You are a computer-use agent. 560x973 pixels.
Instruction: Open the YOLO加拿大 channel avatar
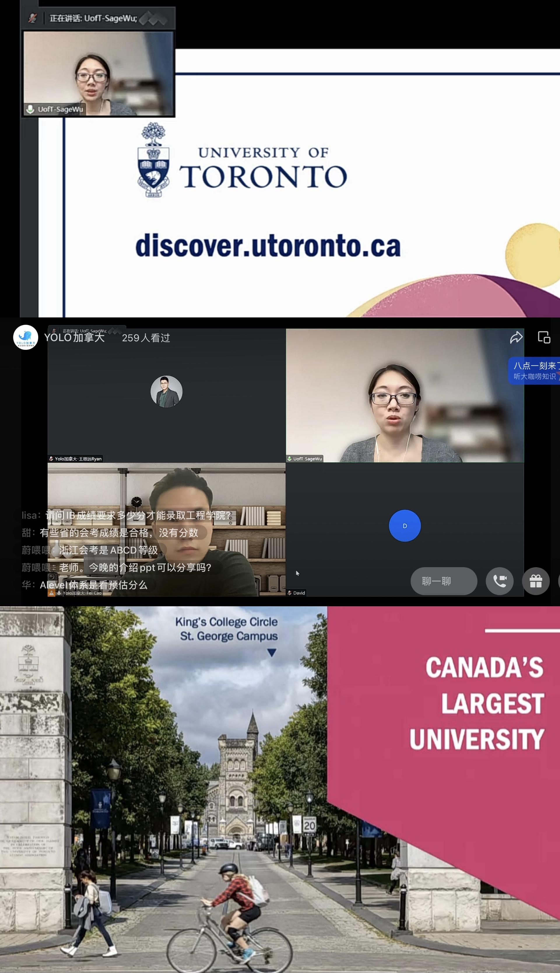(25, 337)
